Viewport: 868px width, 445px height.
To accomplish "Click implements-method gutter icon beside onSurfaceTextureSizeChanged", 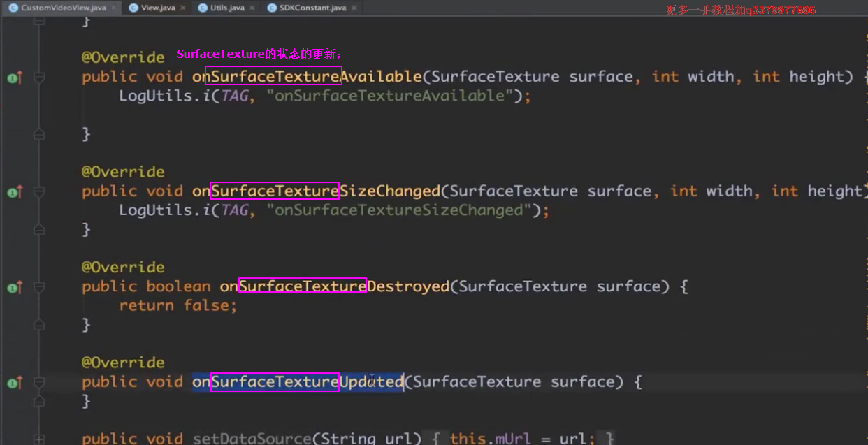I will pos(14,192).
